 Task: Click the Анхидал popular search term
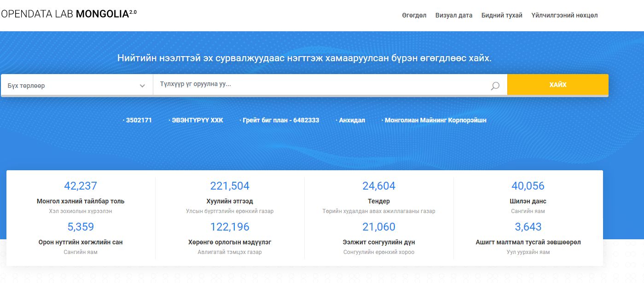[x=351, y=120]
